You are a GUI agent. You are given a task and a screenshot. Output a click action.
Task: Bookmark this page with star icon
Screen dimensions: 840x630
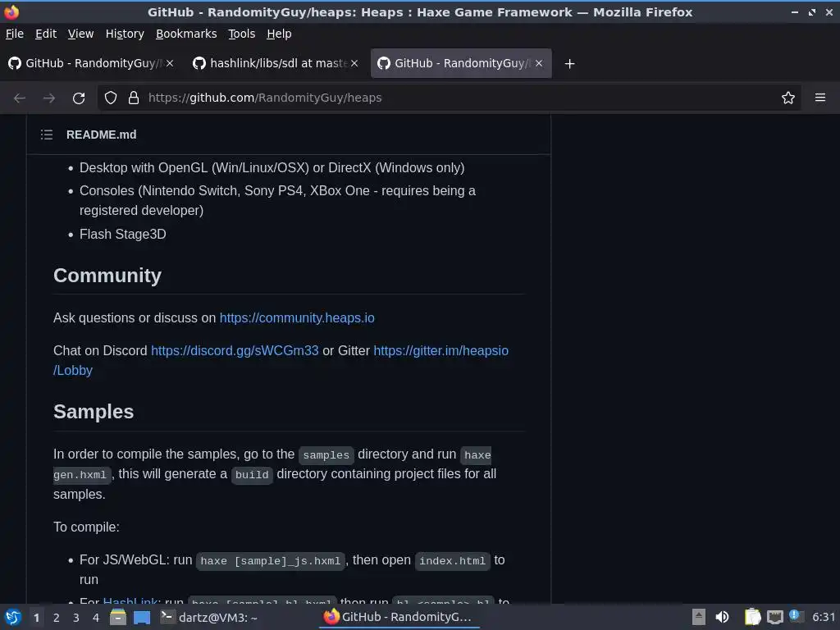point(787,98)
